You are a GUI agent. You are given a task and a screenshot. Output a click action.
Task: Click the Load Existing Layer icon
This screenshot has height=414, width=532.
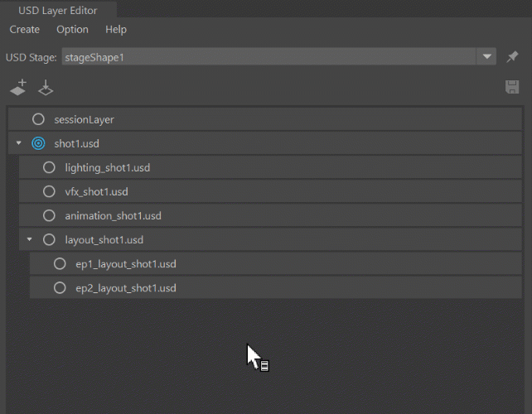pyautogui.click(x=46, y=88)
